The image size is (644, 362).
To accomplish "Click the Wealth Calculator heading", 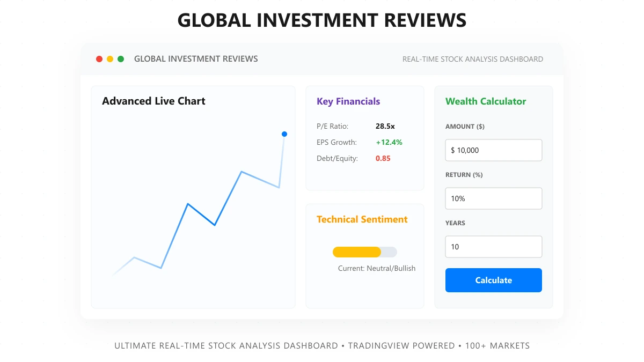I will point(486,101).
